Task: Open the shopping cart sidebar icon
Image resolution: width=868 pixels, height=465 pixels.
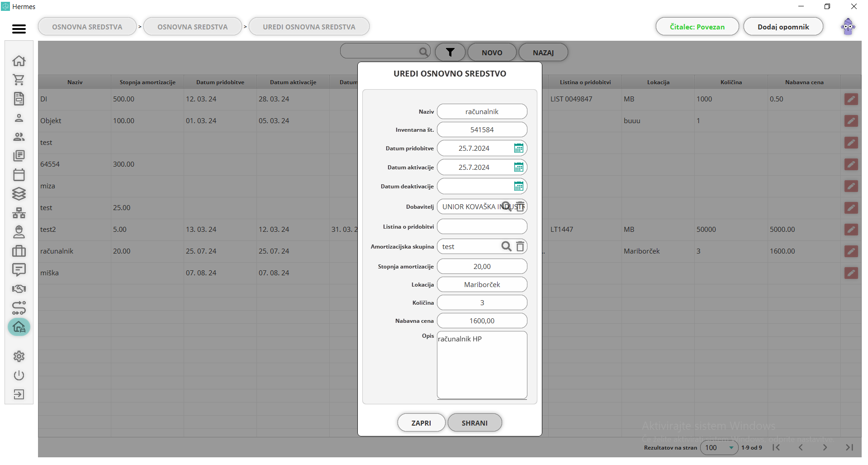Action: (19, 80)
